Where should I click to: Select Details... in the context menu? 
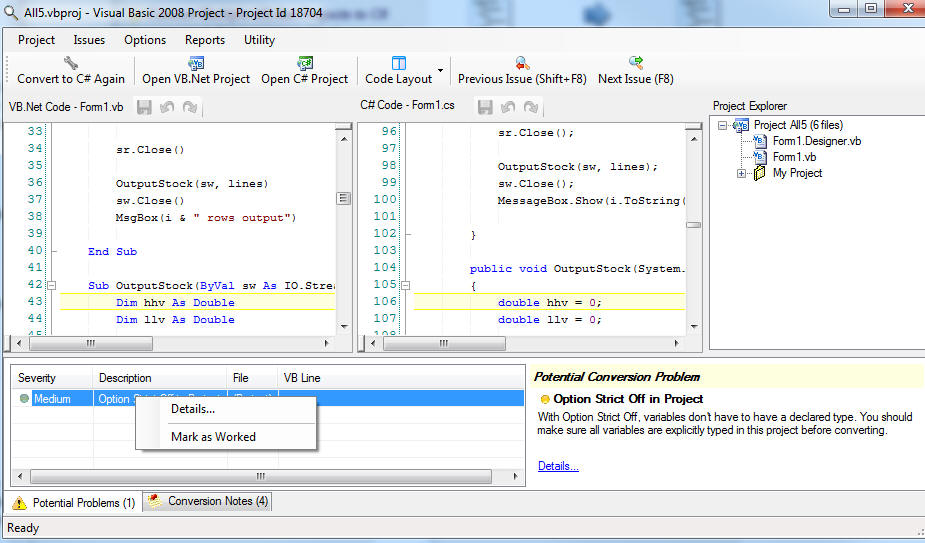193,409
